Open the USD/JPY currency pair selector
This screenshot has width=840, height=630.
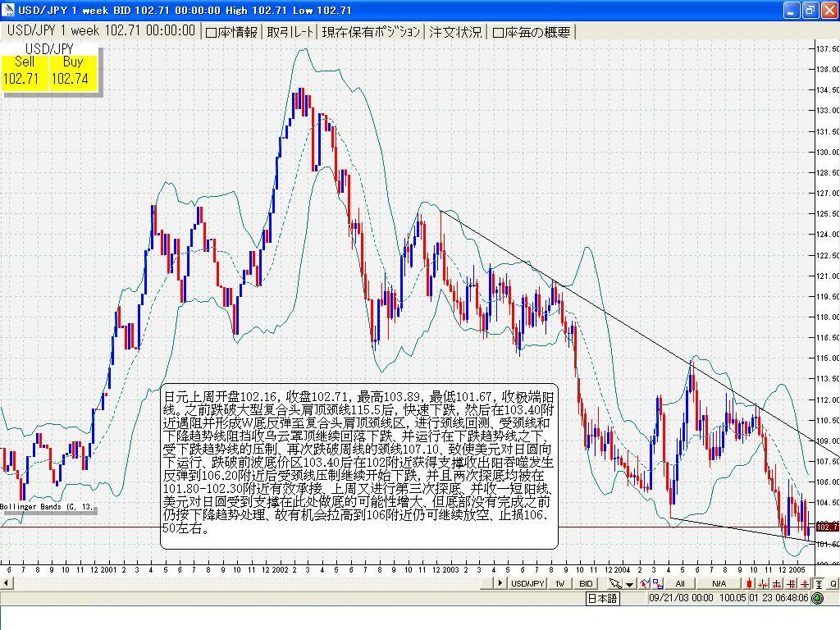point(527,583)
